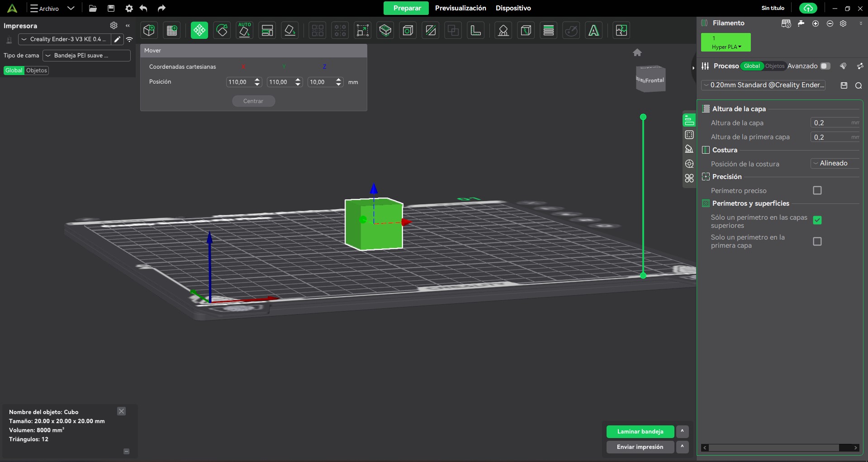Click the Hyper PLA filament color swatch
868x462 pixels.
click(x=726, y=42)
